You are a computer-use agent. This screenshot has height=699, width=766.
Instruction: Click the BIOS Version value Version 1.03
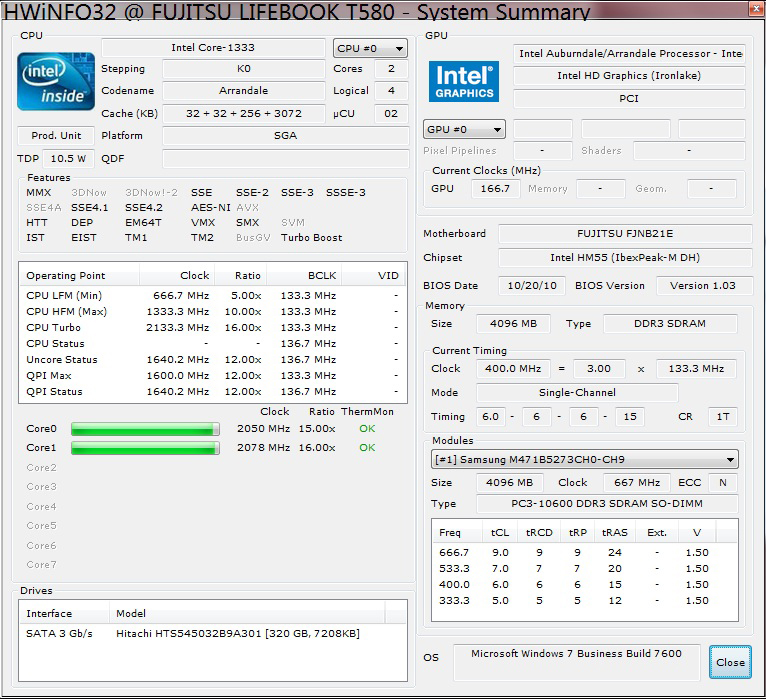tap(703, 286)
